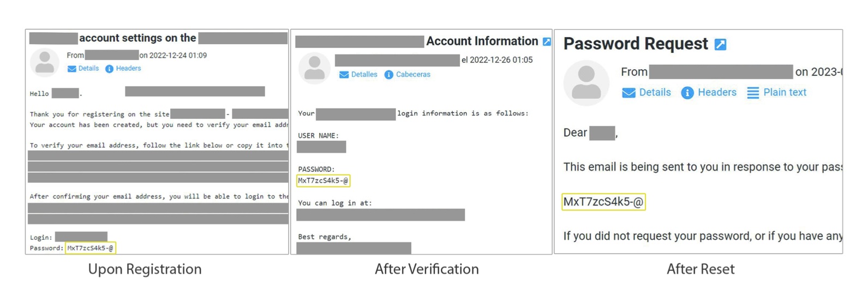Open the Details link in the account settings email
This screenshot has width=868, height=290.
click(88, 68)
